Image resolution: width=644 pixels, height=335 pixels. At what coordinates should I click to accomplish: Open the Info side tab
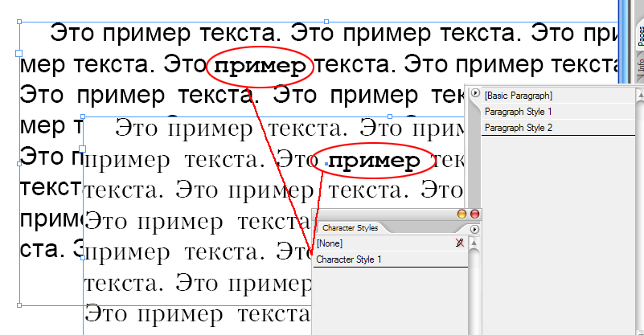point(640,66)
